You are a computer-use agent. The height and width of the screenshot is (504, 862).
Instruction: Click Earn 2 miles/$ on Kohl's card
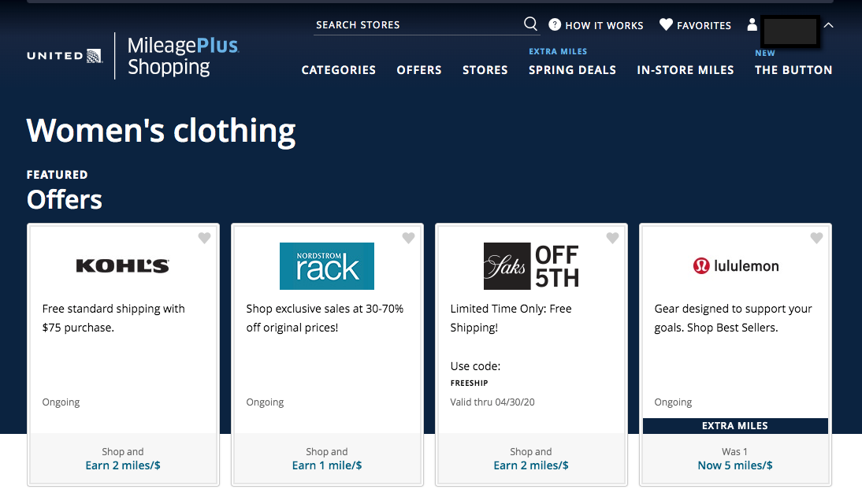[x=123, y=465]
